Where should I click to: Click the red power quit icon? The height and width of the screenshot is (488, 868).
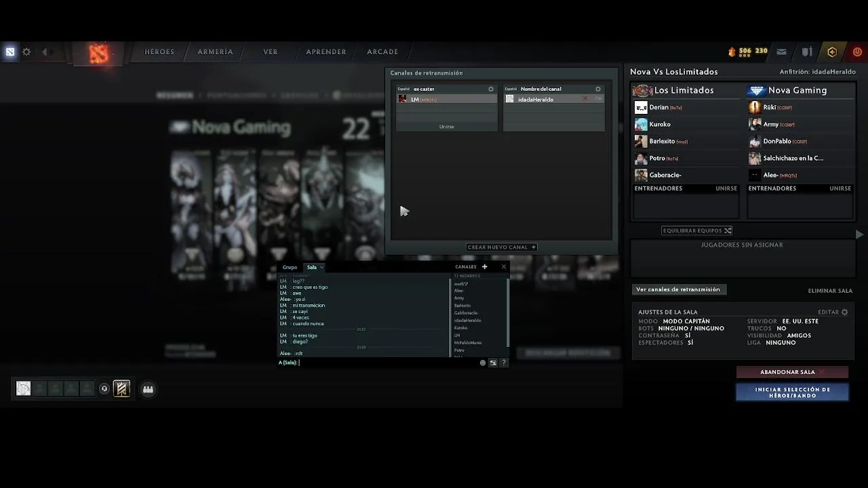tap(857, 52)
